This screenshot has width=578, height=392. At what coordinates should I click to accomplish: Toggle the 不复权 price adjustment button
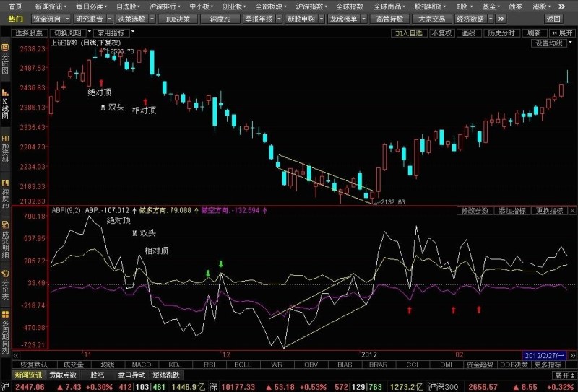pos(441,33)
